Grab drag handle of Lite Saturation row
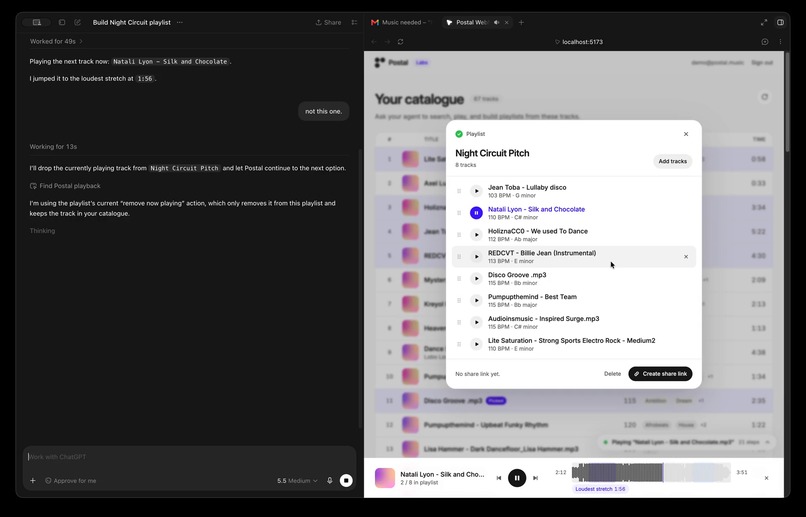The width and height of the screenshot is (806, 517). point(459,344)
